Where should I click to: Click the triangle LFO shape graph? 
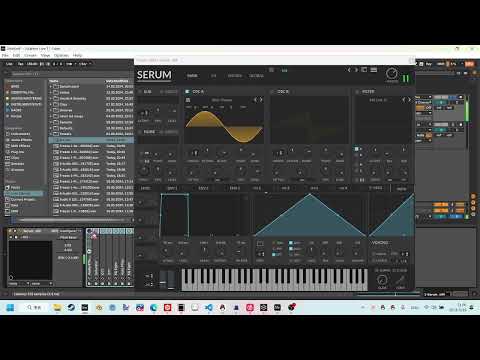[311, 215]
